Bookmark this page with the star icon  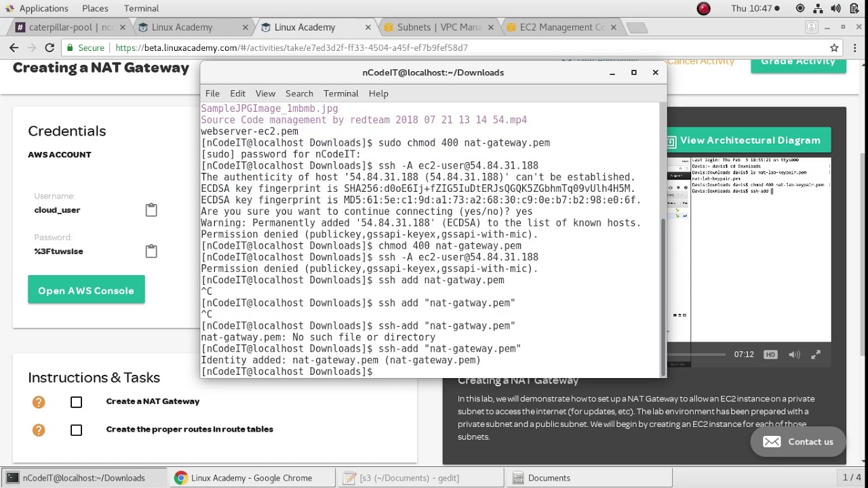tap(834, 47)
